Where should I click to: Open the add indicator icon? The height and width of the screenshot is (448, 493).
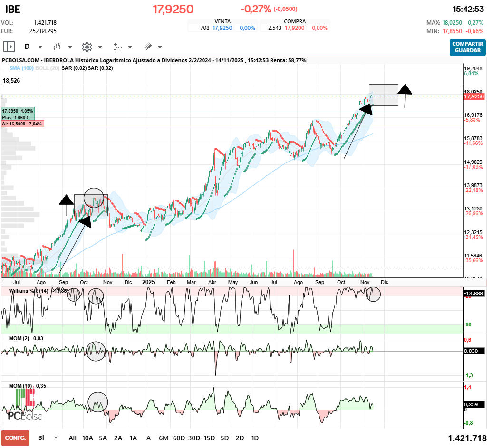coord(117,47)
